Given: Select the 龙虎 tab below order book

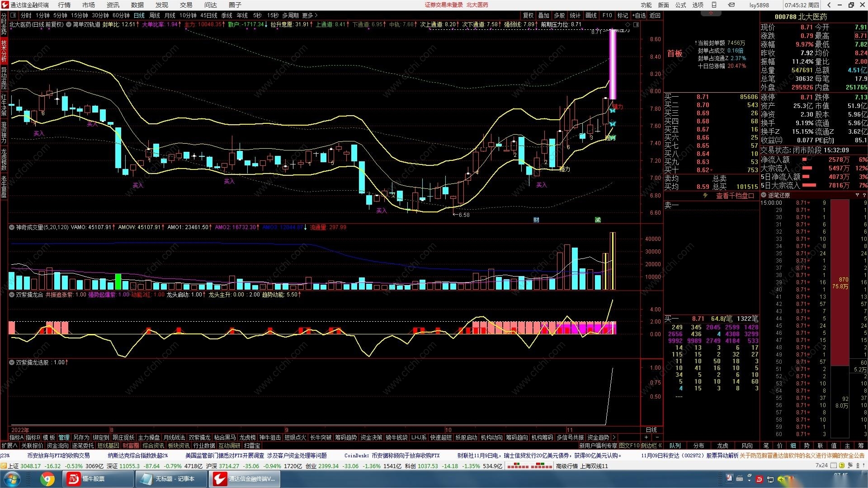Looking at the screenshot, I should (723, 446).
